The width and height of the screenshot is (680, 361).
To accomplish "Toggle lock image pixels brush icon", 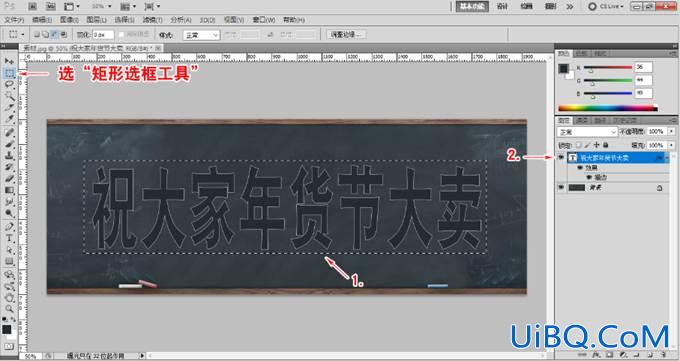I will pos(587,145).
